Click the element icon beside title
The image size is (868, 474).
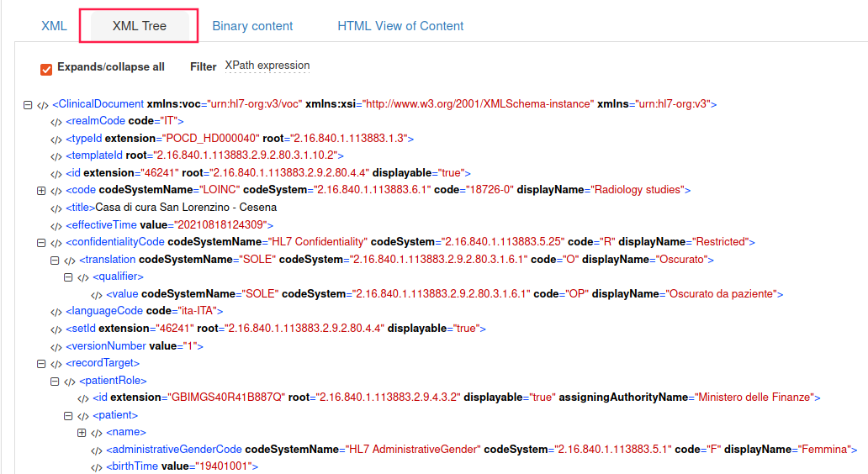[x=56, y=208]
